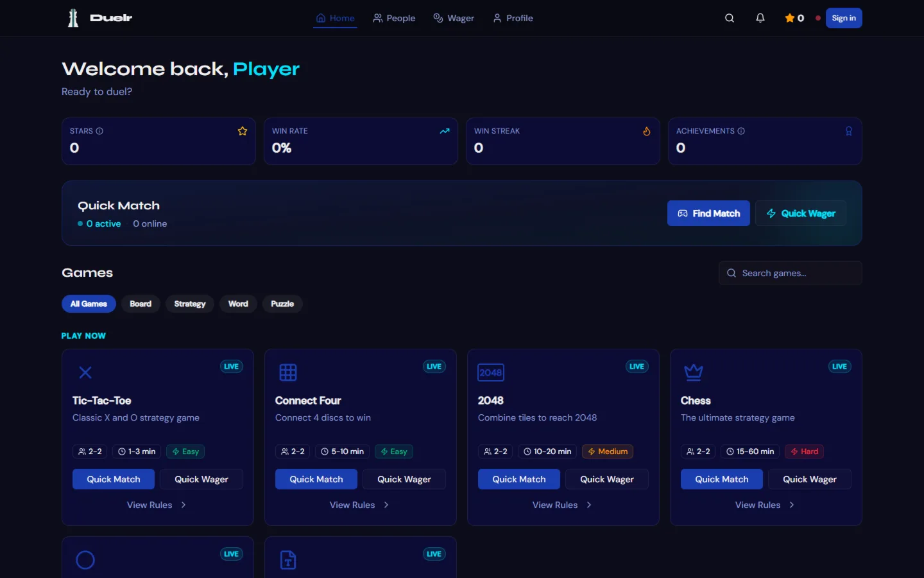
Task: Start Quick Wager for 2048
Action: (x=607, y=479)
